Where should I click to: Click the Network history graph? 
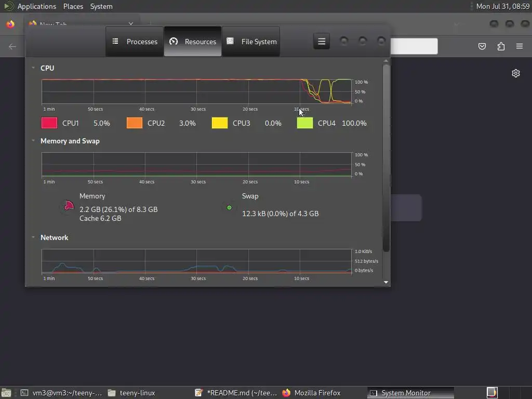pos(196,261)
